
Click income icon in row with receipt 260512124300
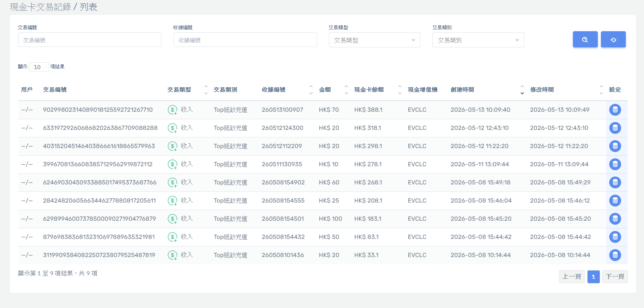click(173, 128)
